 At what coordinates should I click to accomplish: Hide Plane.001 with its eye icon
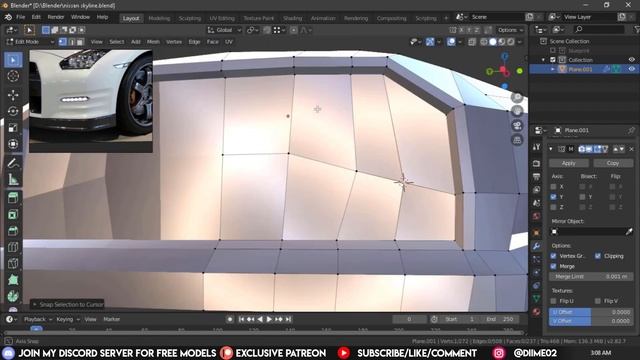coord(631,69)
